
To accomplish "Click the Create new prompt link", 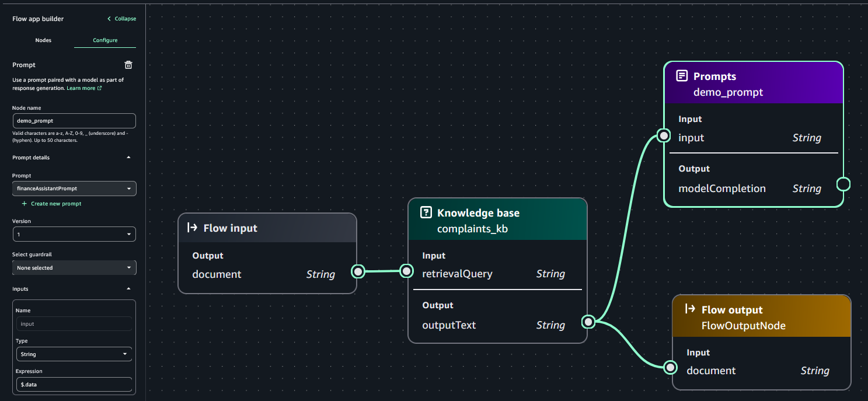I will (x=55, y=204).
